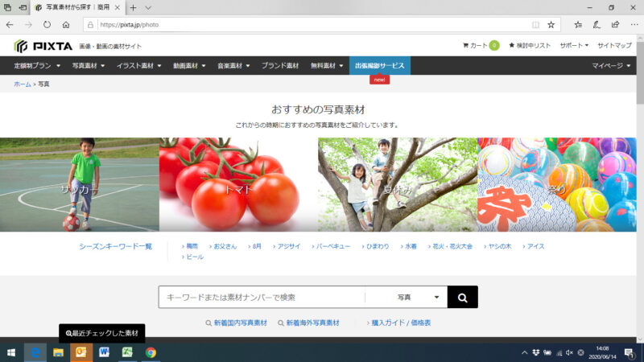Open Word from the taskbar
644x362 pixels.
point(104,352)
